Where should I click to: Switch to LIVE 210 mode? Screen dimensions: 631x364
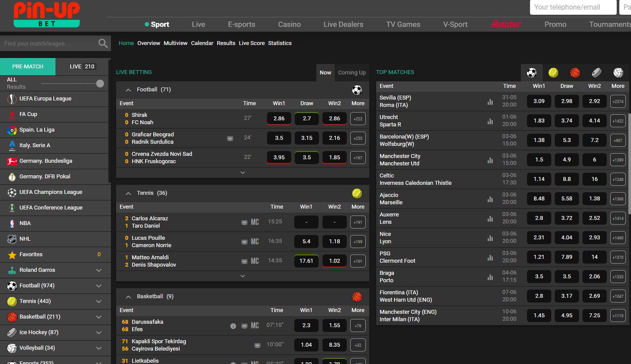[x=82, y=67]
